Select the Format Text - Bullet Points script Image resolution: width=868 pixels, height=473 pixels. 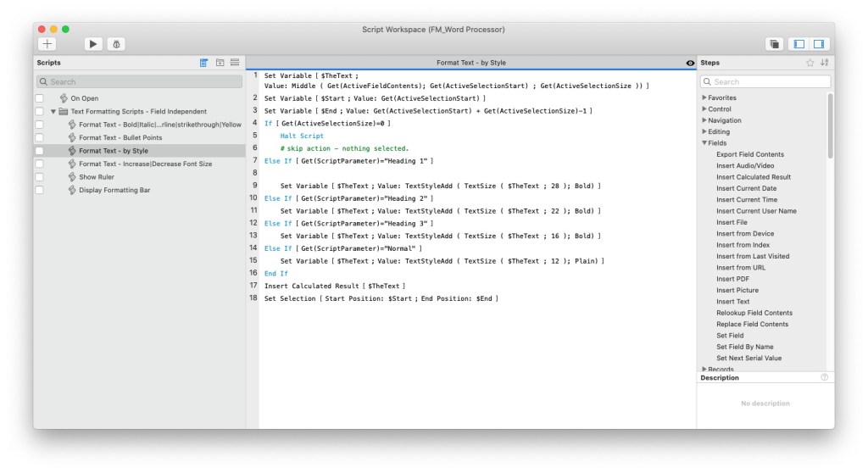[x=120, y=138]
